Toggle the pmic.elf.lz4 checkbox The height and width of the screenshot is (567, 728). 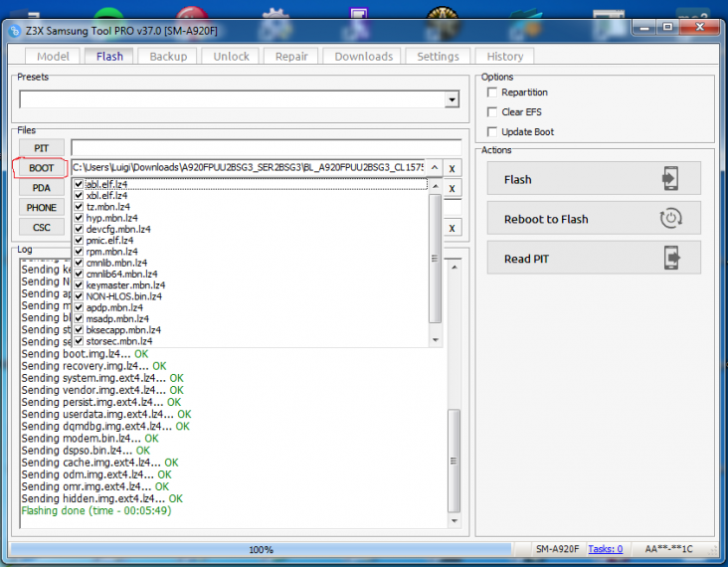coord(79,240)
